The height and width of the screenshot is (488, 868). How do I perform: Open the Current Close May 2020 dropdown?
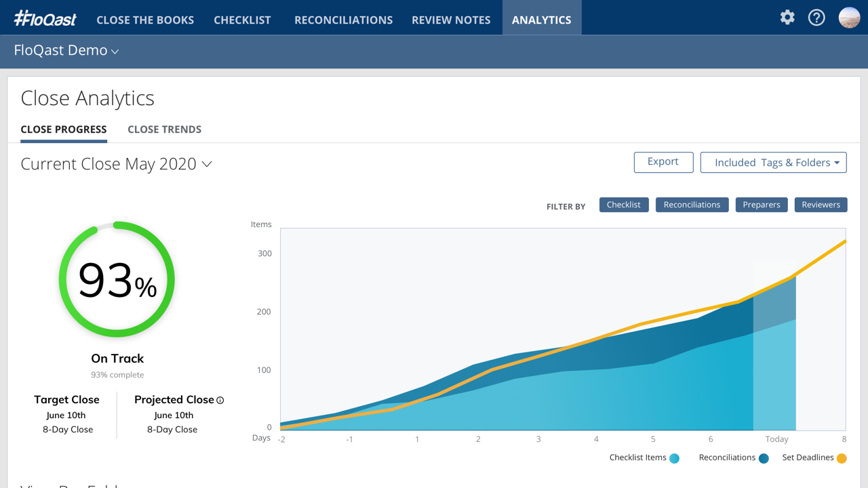(116, 164)
